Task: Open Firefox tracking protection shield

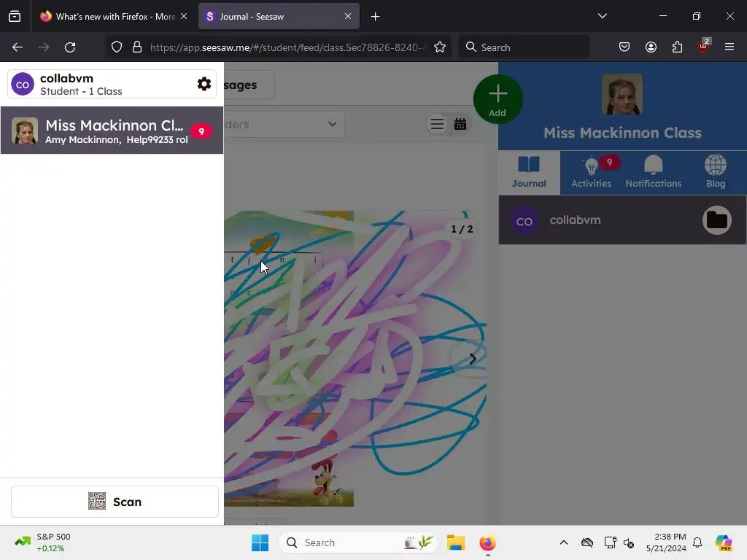Action: click(x=117, y=47)
